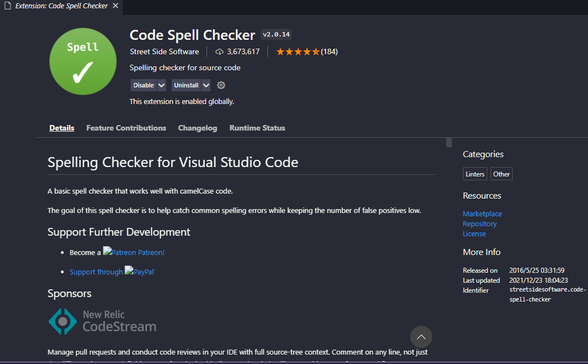Open the Marketplace resource link
This screenshot has width=588, height=364.
pyautogui.click(x=482, y=214)
